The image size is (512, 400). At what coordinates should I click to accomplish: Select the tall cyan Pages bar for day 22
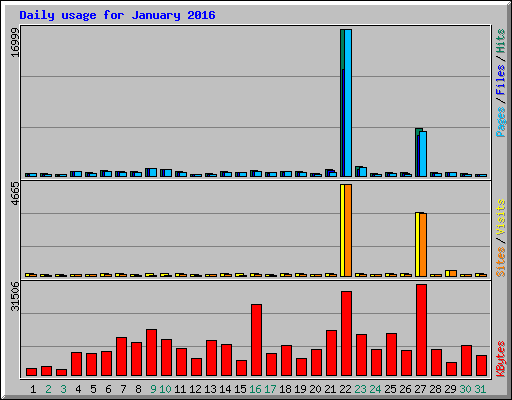[x=348, y=103]
